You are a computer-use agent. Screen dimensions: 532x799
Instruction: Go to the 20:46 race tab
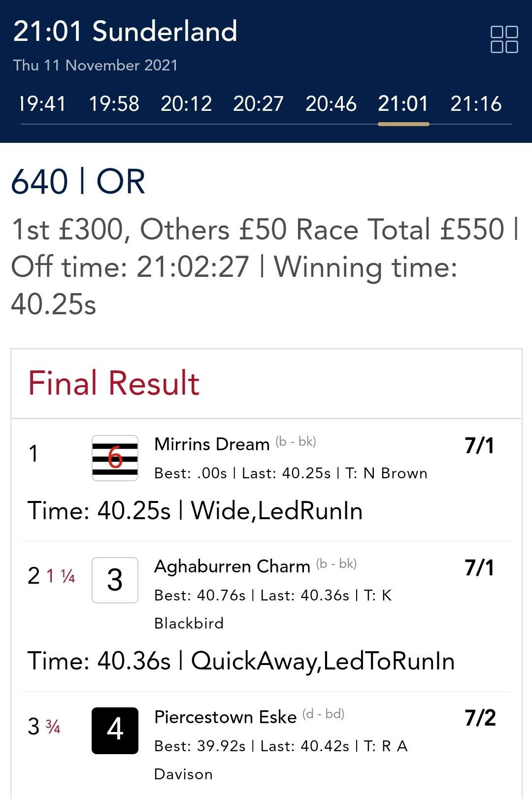coord(331,104)
